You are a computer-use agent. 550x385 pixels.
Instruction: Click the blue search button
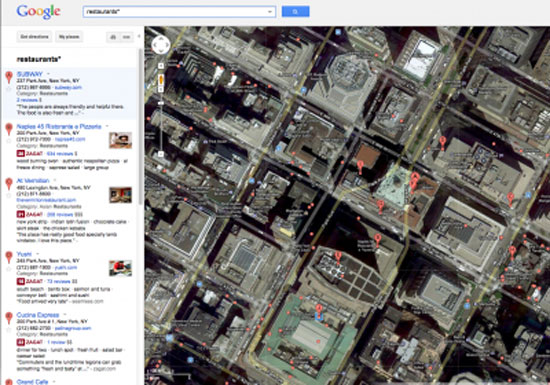295,12
